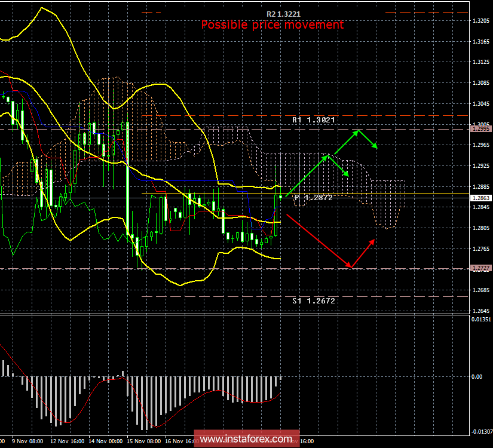Click the 1.2995 level price tag
This screenshot has height=448, width=493.
tap(480, 129)
